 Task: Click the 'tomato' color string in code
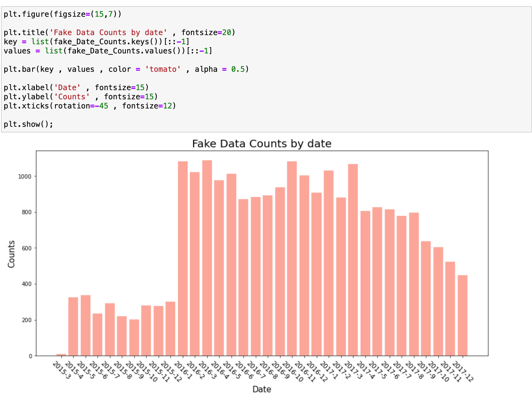point(163,69)
